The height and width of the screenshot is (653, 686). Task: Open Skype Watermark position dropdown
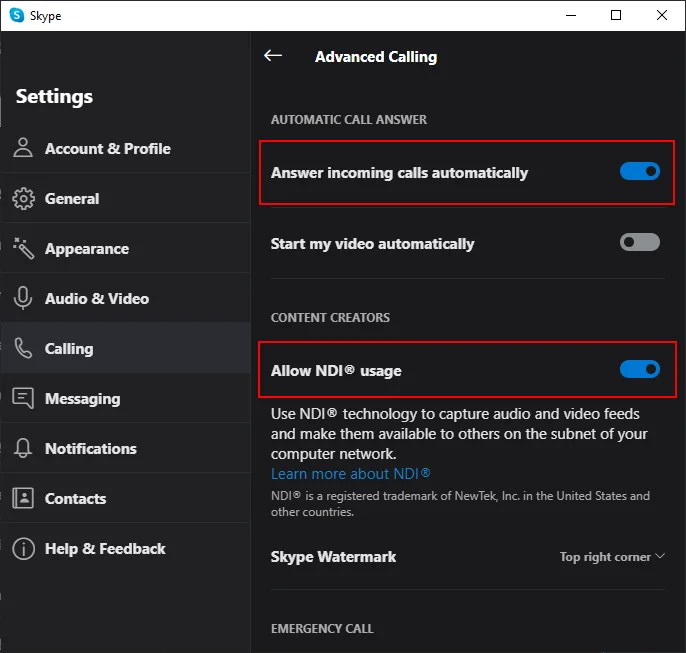pyautogui.click(x=612, y=557)
